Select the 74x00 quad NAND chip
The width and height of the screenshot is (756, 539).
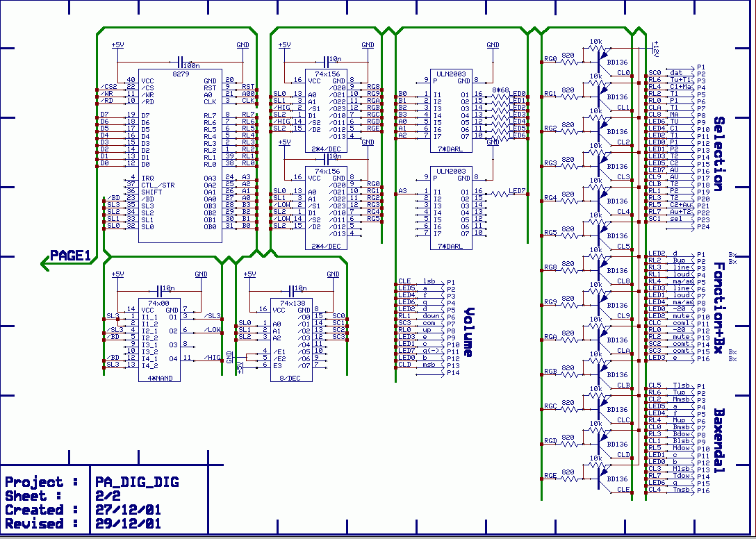click(160, 340)
